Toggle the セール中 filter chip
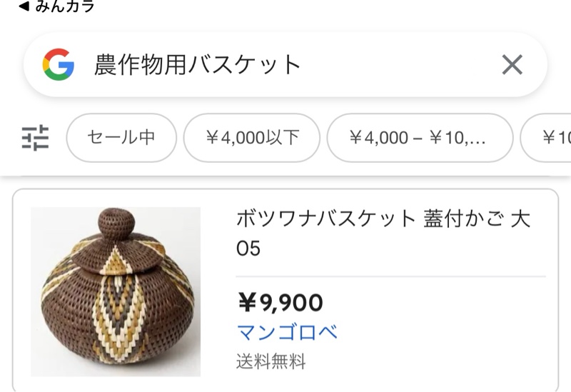Viewport: 571px width, 392px height. (x=121, y=138)
